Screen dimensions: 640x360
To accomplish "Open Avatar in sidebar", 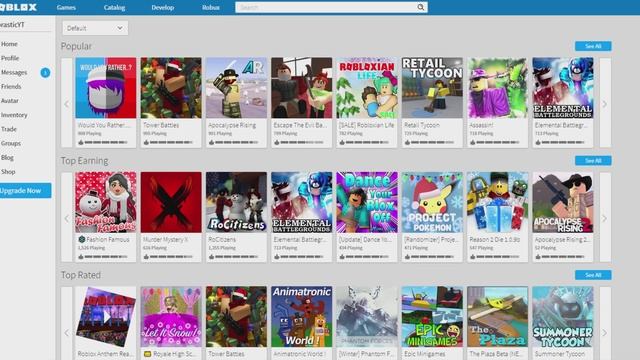I will point(10,101).
